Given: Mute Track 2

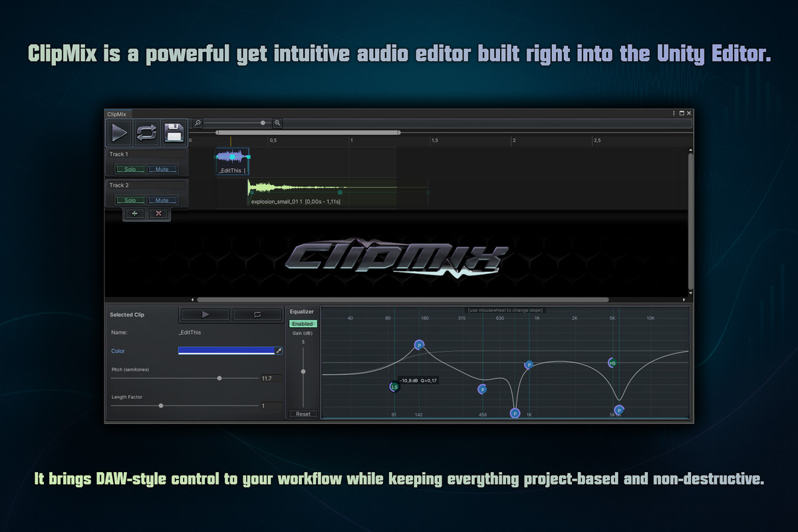Looking at the screenshot, I should tap(164, 199).
